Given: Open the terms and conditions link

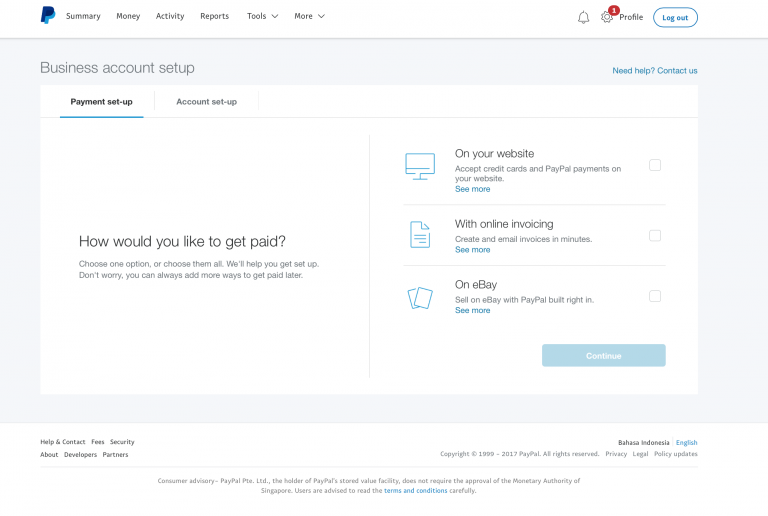Looking at the screenshot, I should pyautogui.click(x=415, y=491).
